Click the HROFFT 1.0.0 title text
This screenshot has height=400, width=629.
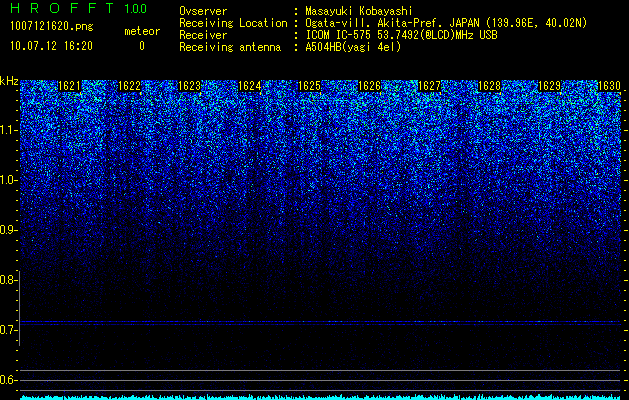pyautogui.click(x=78, y=8)
